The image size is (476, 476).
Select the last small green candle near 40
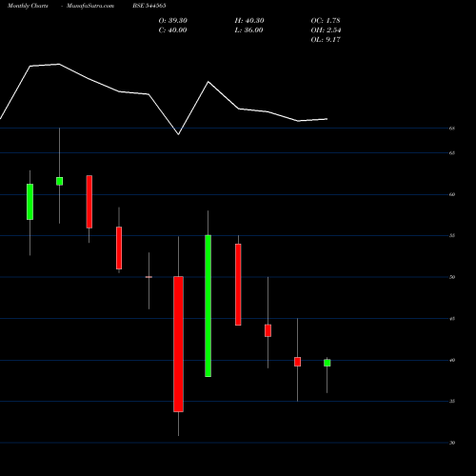327,363
